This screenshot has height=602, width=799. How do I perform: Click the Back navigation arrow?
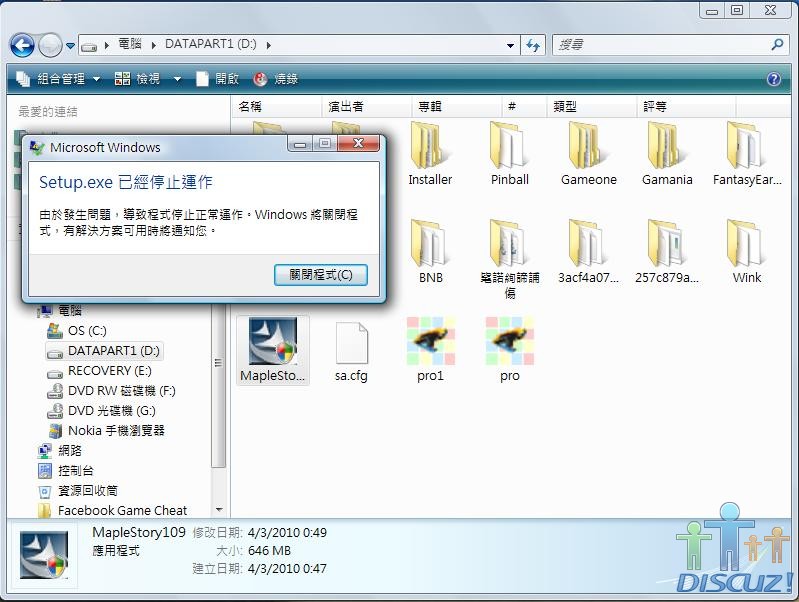pos(22,46)
